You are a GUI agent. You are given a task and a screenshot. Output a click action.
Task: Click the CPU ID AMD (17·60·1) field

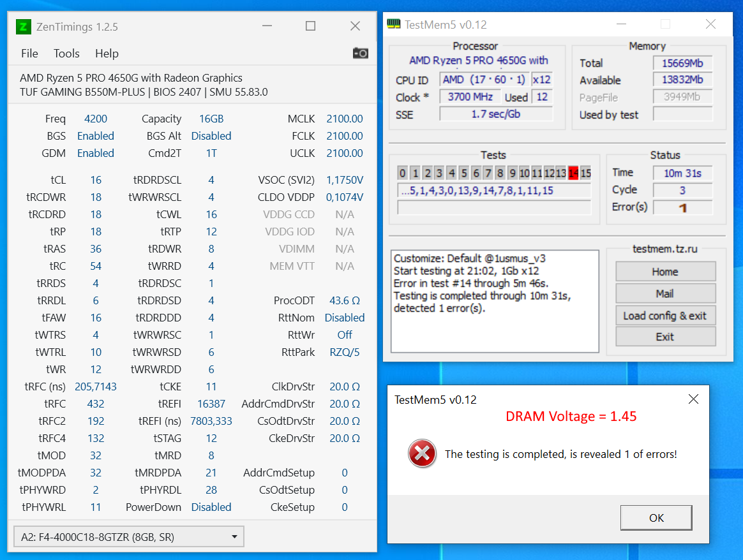[484, 80]
